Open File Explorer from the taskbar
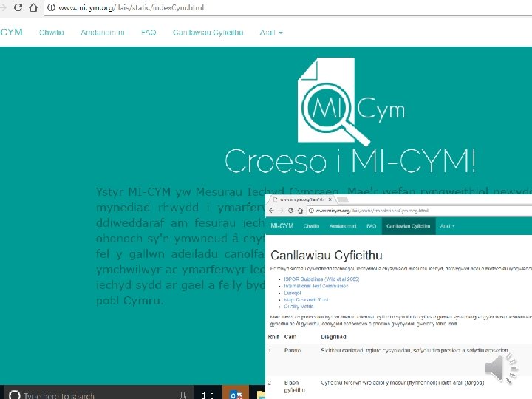This screenshot has height=399, width=532. pos(261,395)
